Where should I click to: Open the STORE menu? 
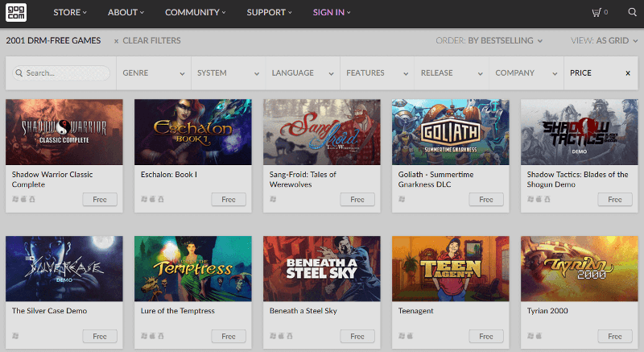70,12
